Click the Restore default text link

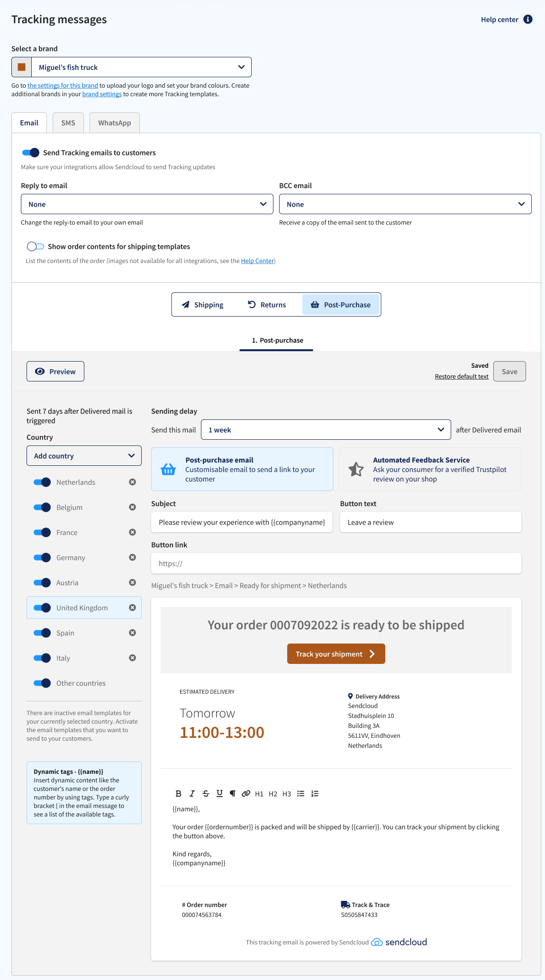point(462,377)
